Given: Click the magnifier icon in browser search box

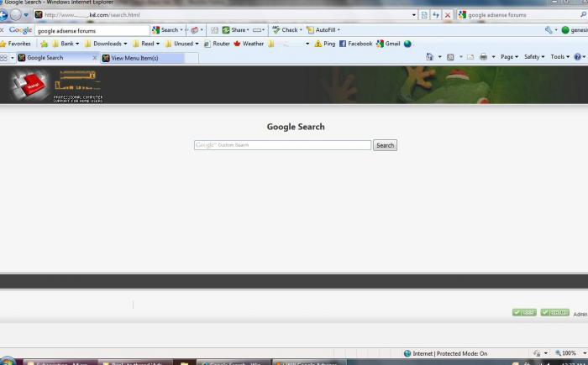Looking at the screenshot, I should tap(584, 14).
